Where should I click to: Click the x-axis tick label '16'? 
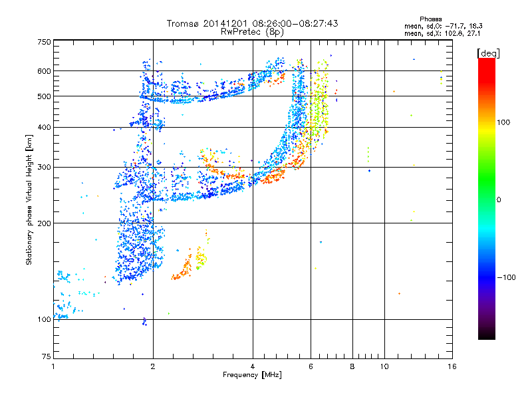[452, 366]
